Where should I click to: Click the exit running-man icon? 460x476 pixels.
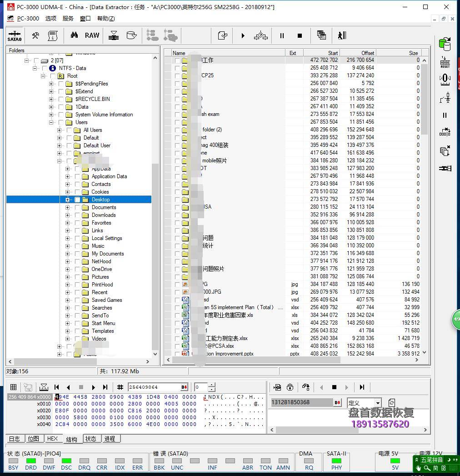342,35
